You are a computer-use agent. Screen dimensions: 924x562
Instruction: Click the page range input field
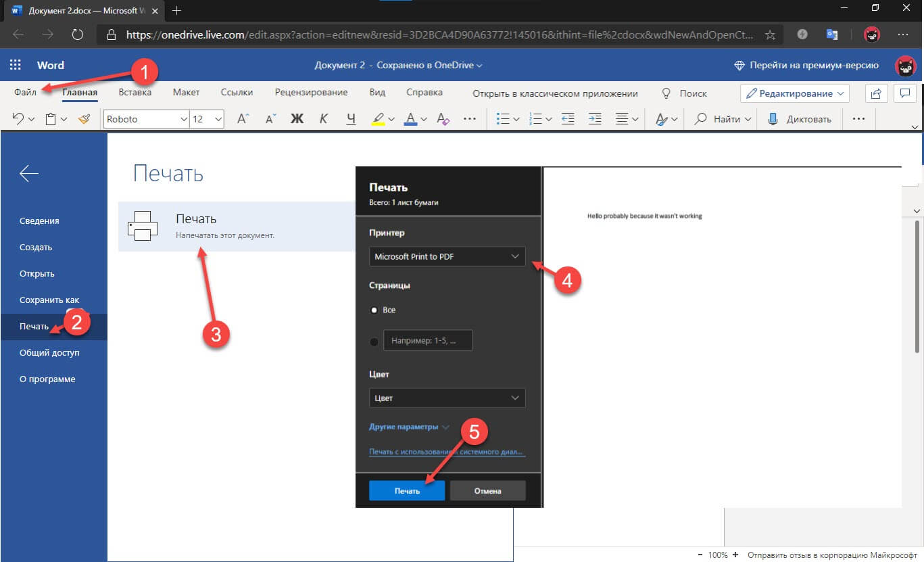pyautogui.click(x=428, y=340)
